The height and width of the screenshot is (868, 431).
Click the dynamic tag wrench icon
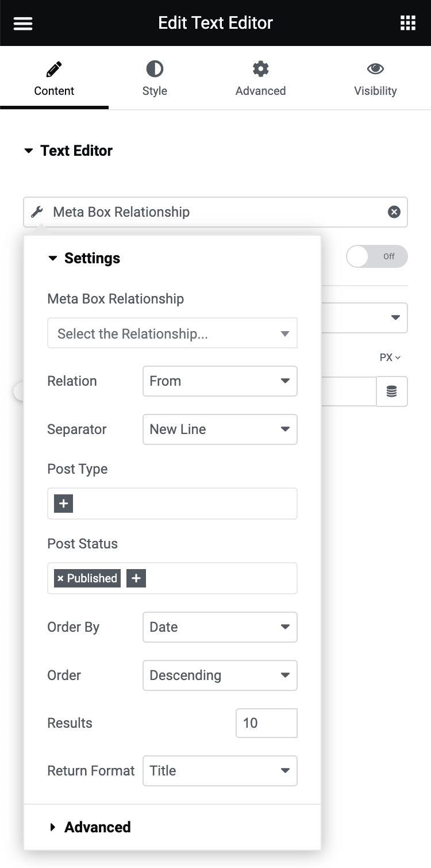tap(36, 212)
